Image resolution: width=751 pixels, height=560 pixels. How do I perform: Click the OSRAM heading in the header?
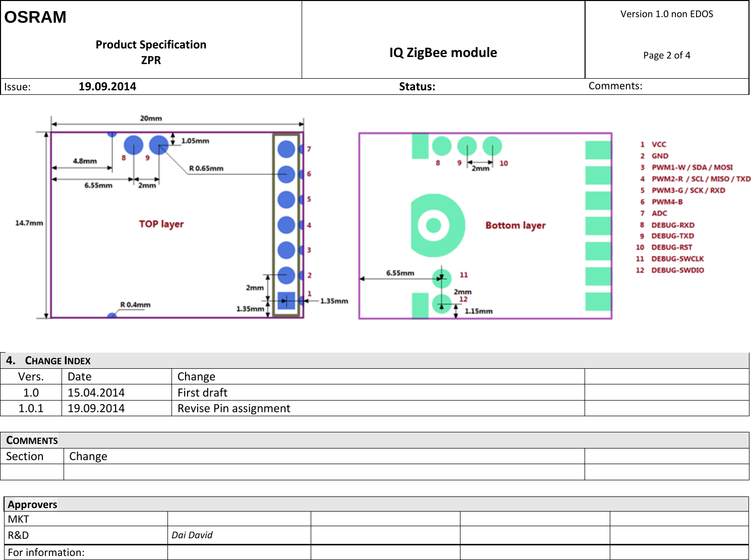35,17
